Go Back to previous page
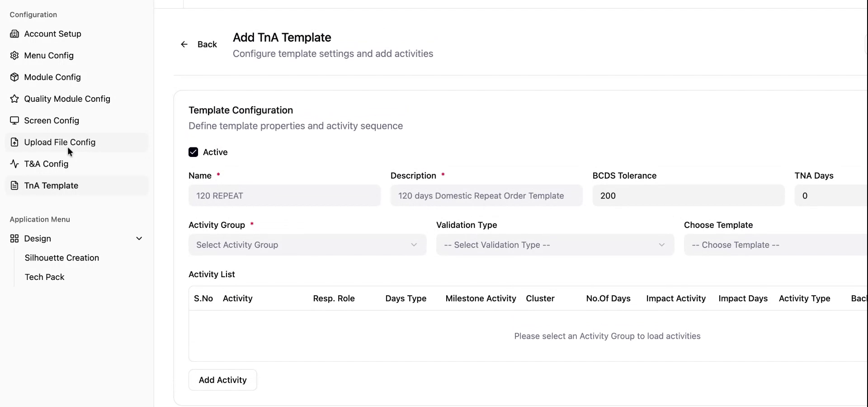The image size is (868, 407). (x=199, y=44)
